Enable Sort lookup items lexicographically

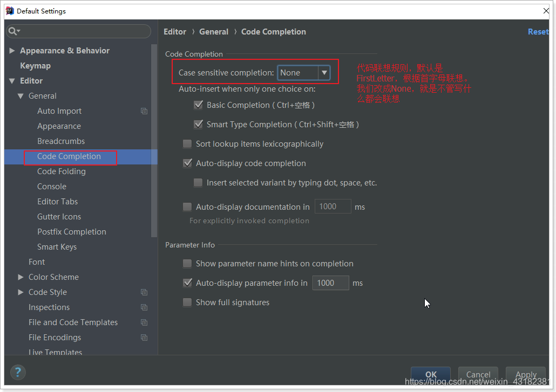pos(187,144)
